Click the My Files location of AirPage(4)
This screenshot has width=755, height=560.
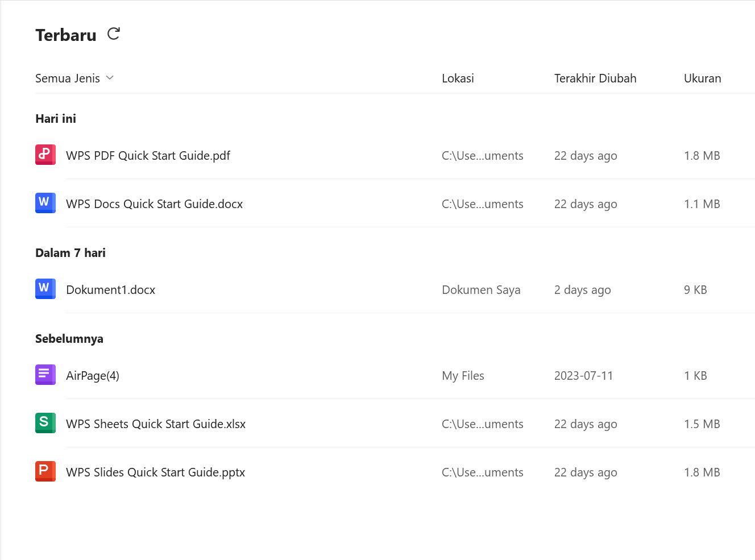(463, 376)
